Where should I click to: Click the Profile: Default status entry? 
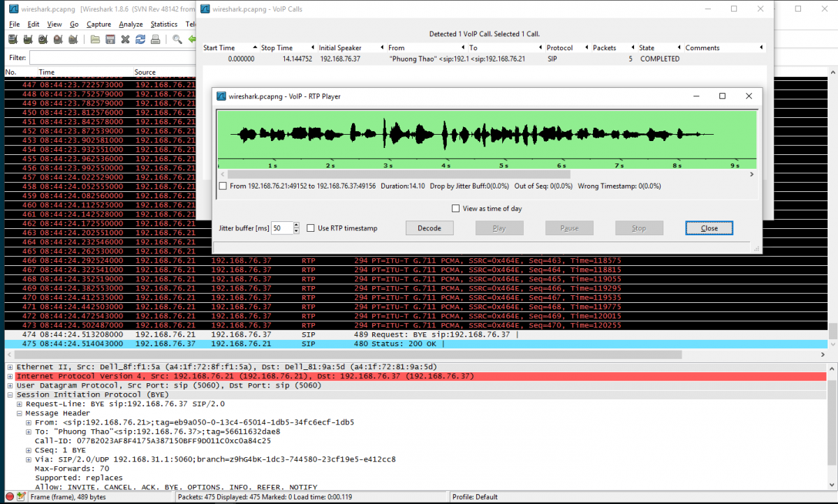tap(475, 497)
